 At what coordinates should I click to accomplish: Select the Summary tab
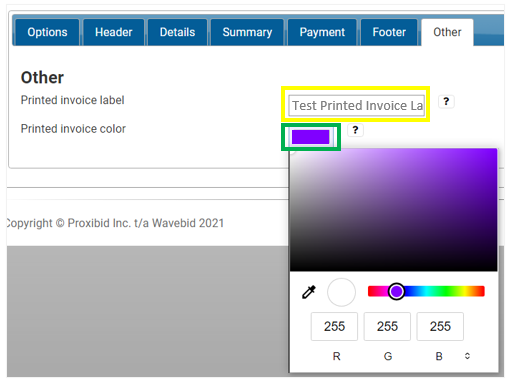(x=247, y=32)
